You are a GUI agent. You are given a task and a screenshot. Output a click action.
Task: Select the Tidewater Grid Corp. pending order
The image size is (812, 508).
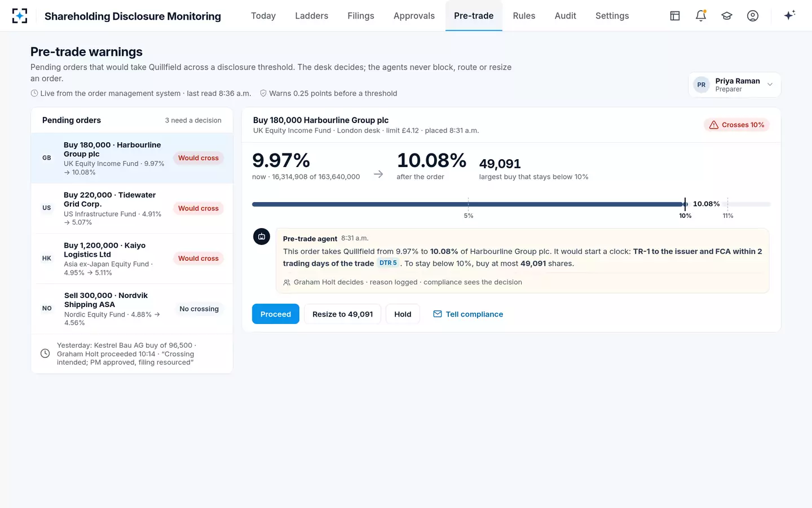132,208
